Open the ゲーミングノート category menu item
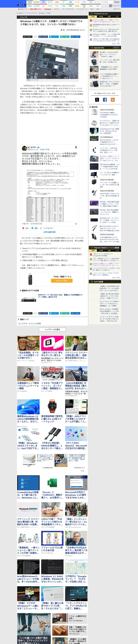 point(82,9)
